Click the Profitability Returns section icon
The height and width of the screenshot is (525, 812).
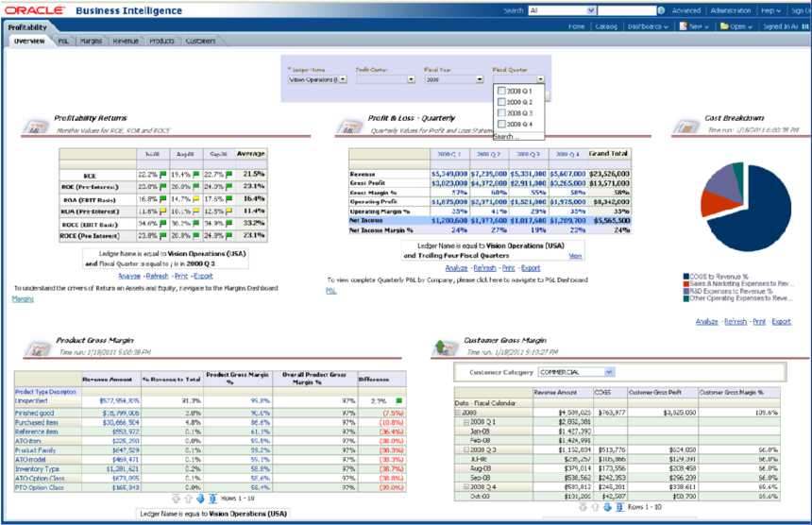click(36, 126)
